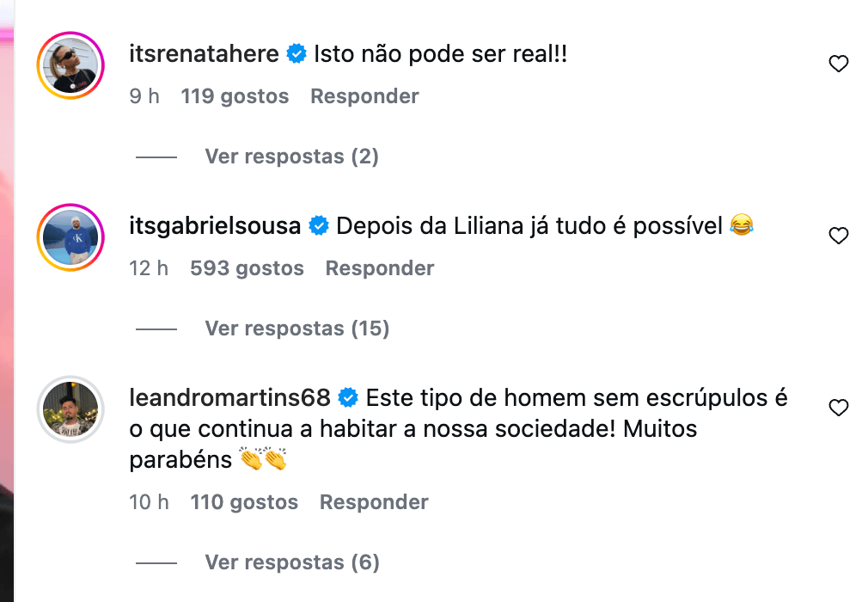Image resolution: width=868 pixels, height=602 pixels.
Task: Reply to the itsgabrielsousa comment
Action: click(379, 268)
